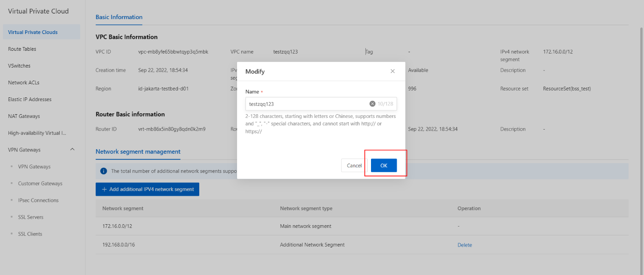Clear the Name field using clear icon
The image size is (644, 275).
[x=372, y=104]
